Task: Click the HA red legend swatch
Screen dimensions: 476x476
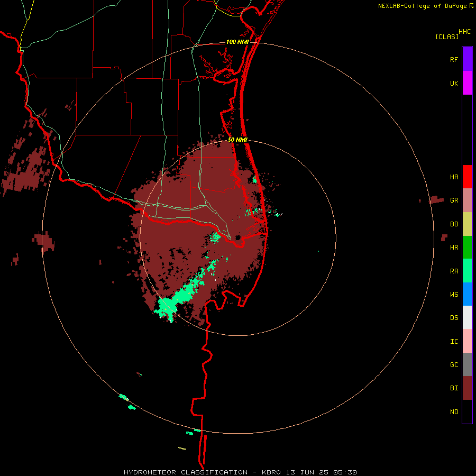Action: [467, 177]
